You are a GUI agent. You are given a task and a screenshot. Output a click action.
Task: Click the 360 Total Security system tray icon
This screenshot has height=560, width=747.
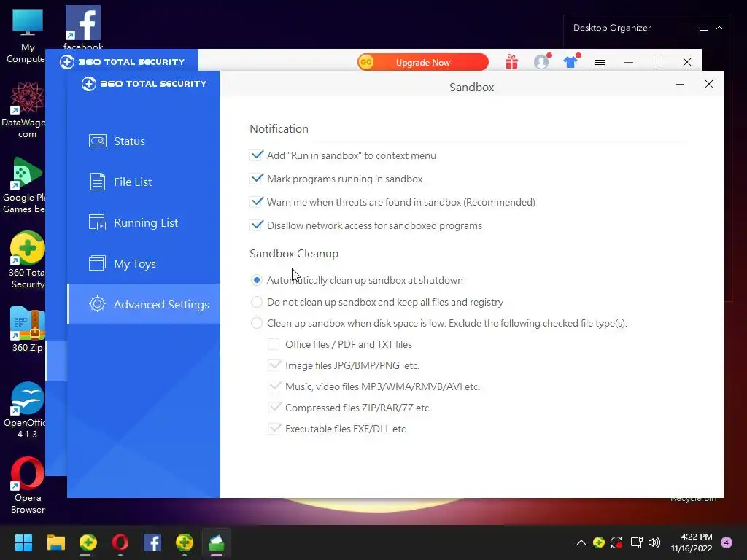coord(599,542)
